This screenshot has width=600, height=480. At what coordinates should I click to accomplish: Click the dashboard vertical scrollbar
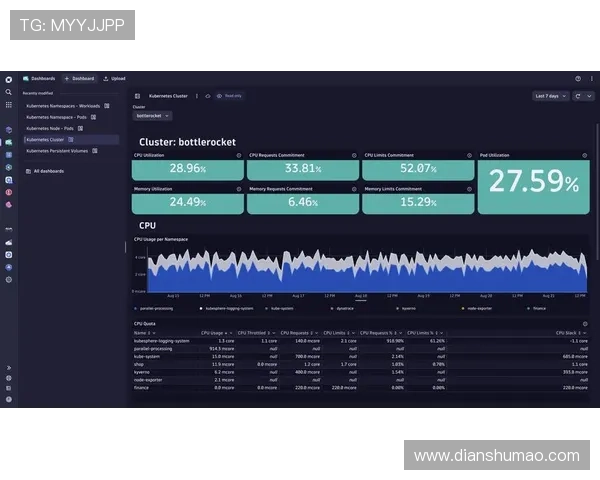click(597, 191)
